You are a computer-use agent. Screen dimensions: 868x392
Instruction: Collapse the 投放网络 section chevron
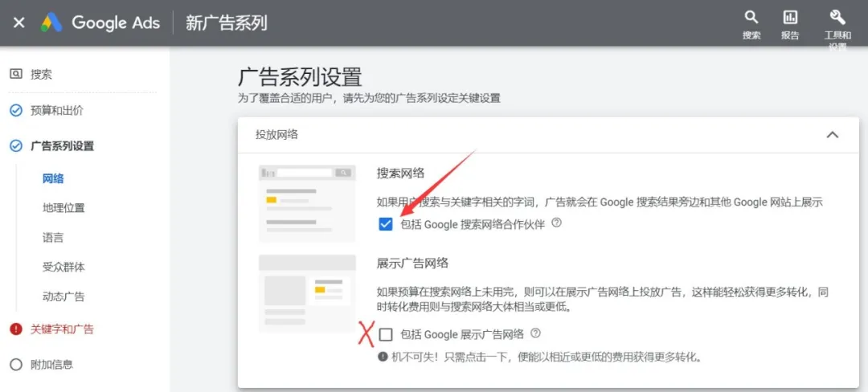pos(832,135)
